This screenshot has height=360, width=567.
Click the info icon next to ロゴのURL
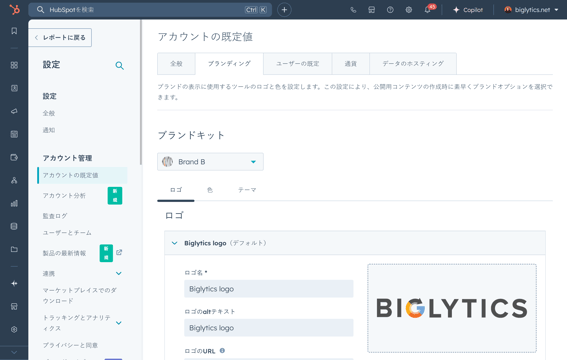pos(222,351)
